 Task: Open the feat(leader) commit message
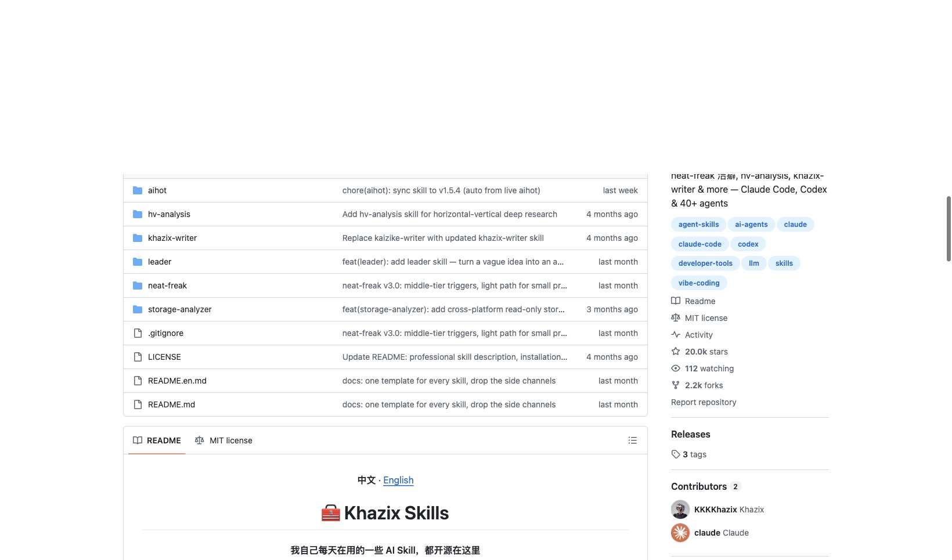[453, 262]
